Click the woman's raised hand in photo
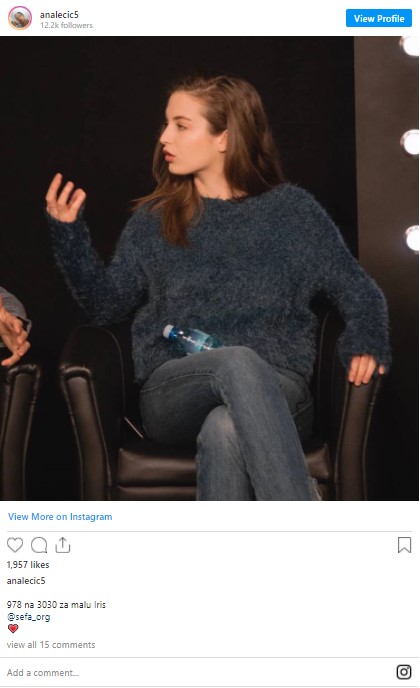Screen dimensions: 420x688 pyautogui.click(x=65, y=197)
